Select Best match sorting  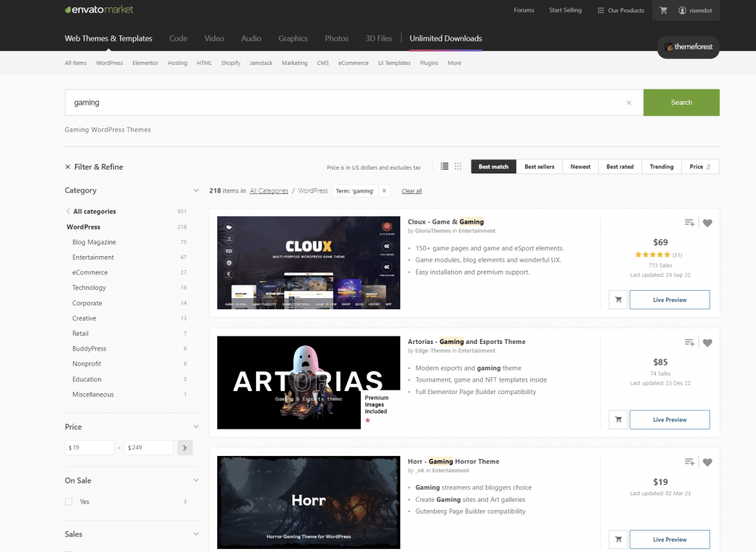[x=494, y=167]
